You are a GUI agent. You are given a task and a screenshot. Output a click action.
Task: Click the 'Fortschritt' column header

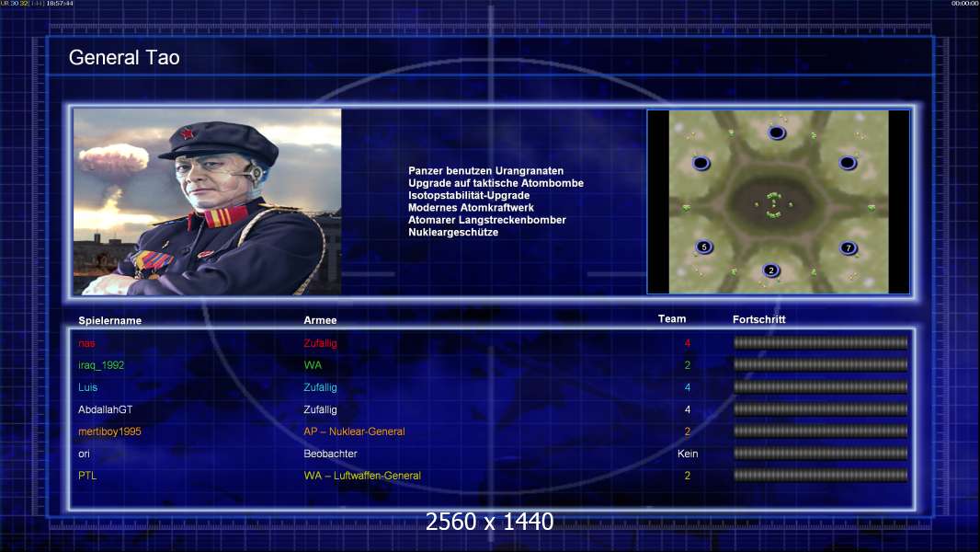(758, 319)
